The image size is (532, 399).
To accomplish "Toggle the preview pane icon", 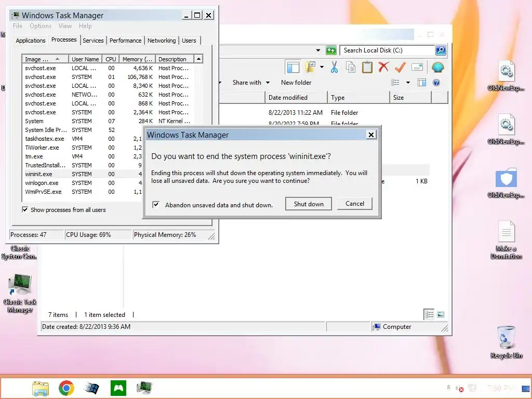I will click(422, 83).
